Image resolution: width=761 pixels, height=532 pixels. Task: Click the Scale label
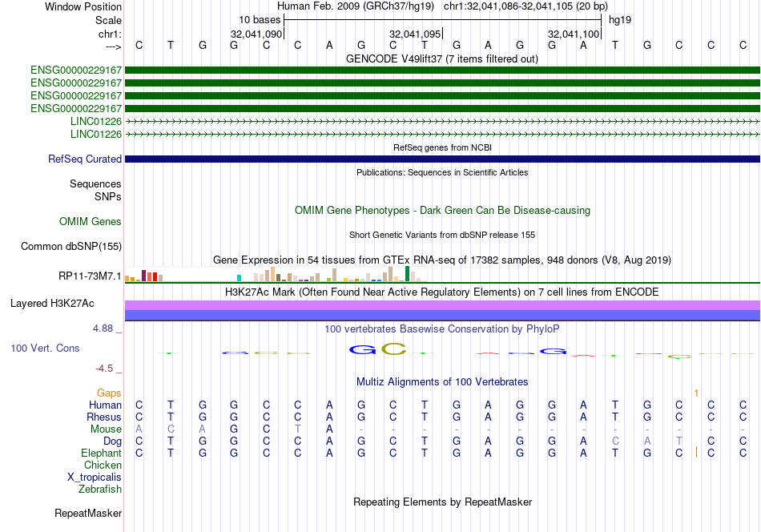click(x=108, y=20)
